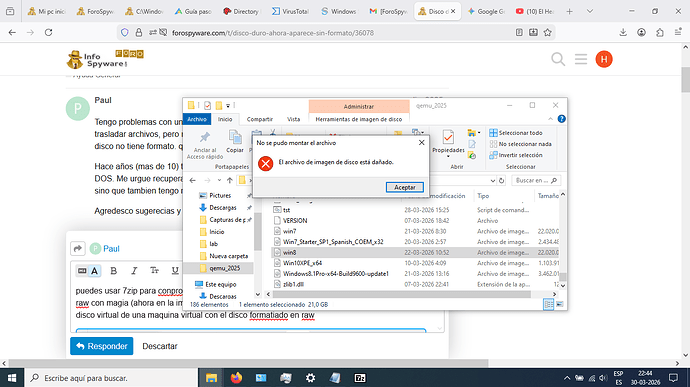Screen dimensions: 690x387
Task: Open a new browser tab with plus
Action: pyautogui.click(x=569, y=11)
